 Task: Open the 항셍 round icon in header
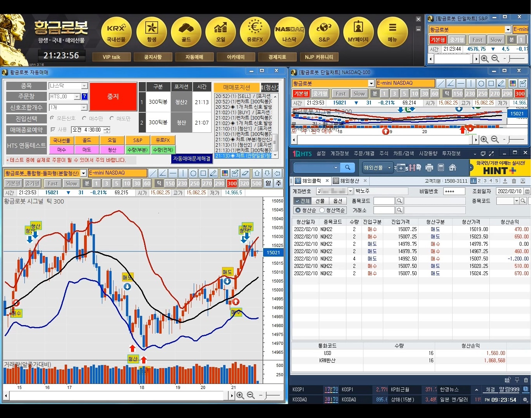152,32
